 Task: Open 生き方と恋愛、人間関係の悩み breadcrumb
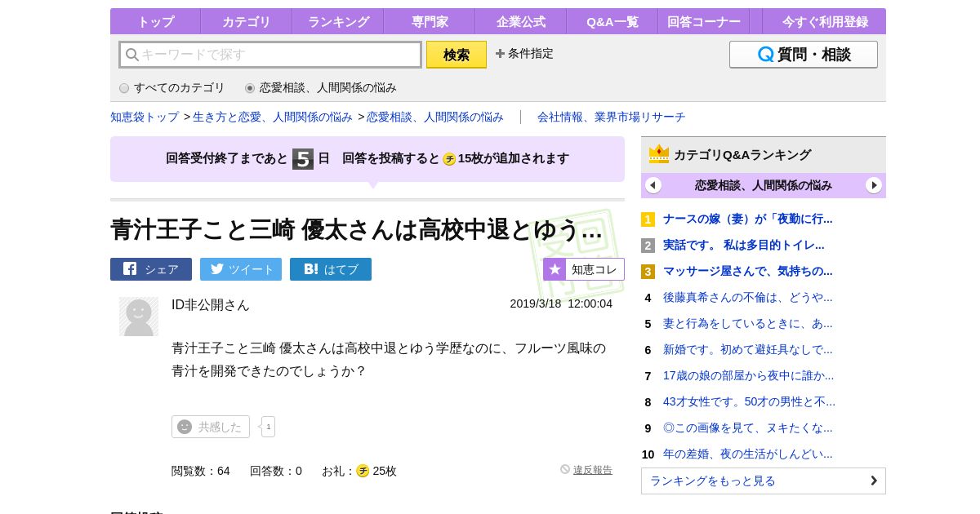(x=273, y=117)
